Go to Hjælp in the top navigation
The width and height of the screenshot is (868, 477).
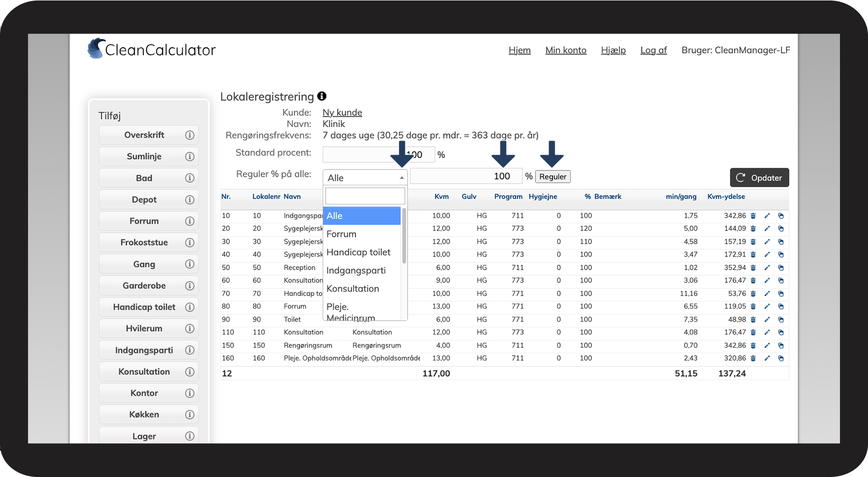coord(613,50)
